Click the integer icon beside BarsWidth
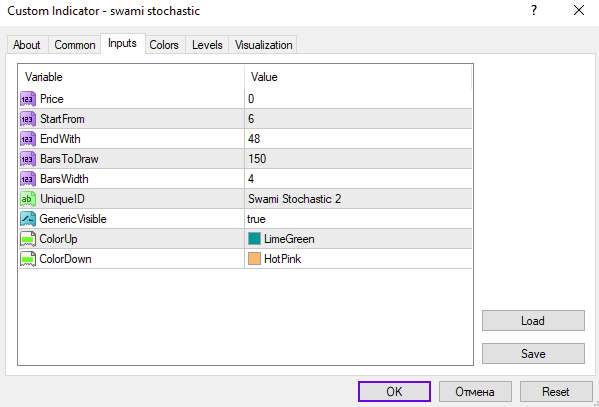This screenshot has height=407, width=599. (x=28, y=179)
